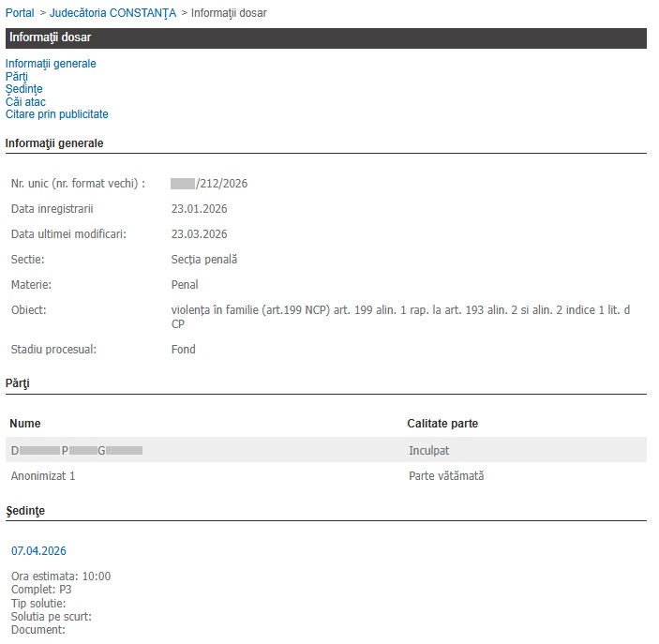This screenshot has height=644, width=659.
Task: Click the Portal breadcrumb link
Action: coord(20,12)
